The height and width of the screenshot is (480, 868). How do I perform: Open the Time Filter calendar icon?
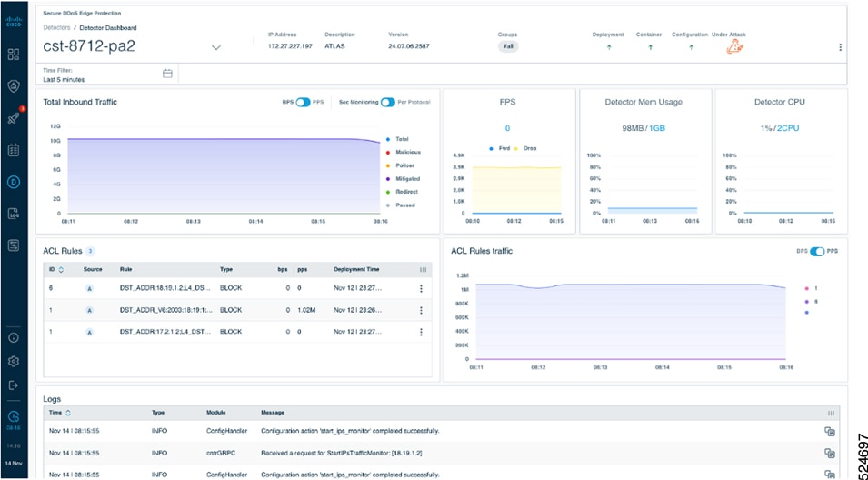tap(167, 74)
